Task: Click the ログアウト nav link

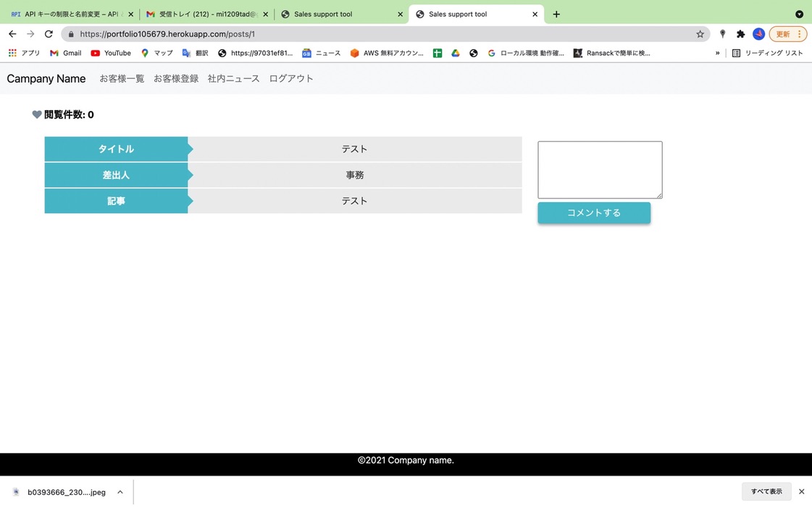Action: pyautogui.click(x=291, y=79)
